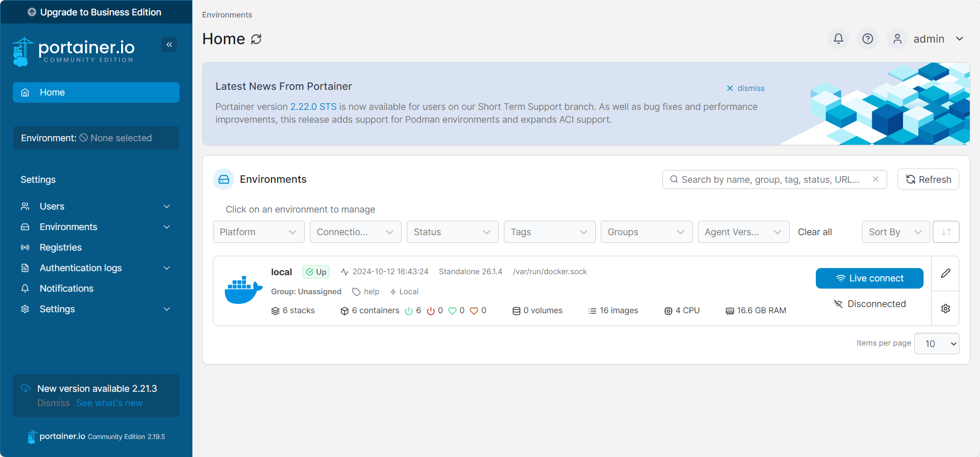Click the volumes database icon

point(516,311)
